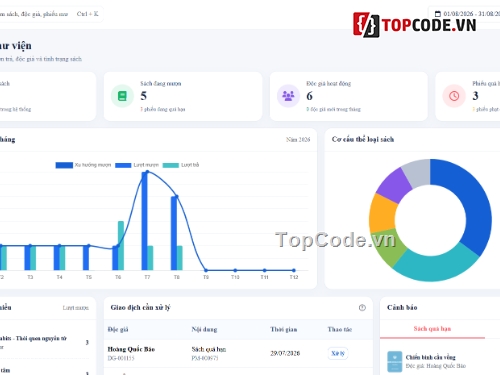The width and height of the screenshot is (500, 375).
Task: Open reader Hoàng Quốc Bảo in transactions table
Action: [x=131, y=349]
